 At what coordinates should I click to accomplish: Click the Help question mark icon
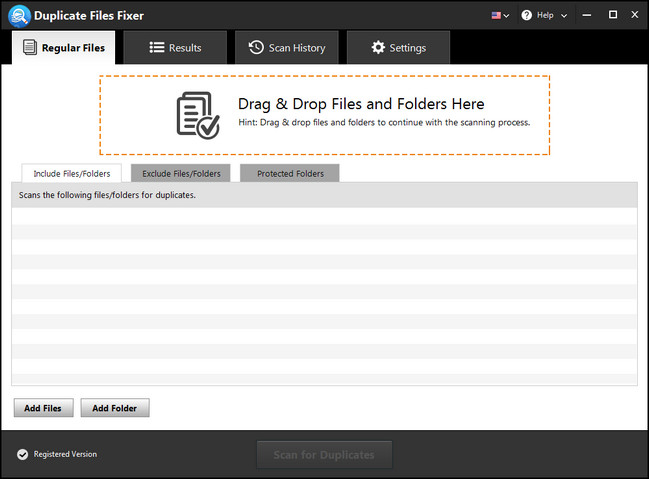tap(529, 15)
